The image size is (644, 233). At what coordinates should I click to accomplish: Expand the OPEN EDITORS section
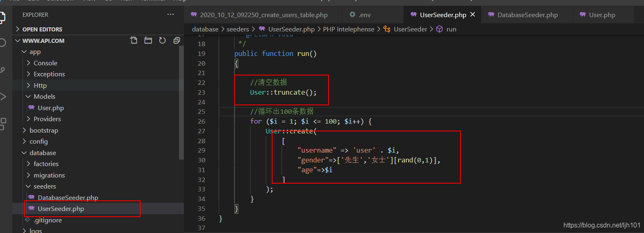coord(98,29)
